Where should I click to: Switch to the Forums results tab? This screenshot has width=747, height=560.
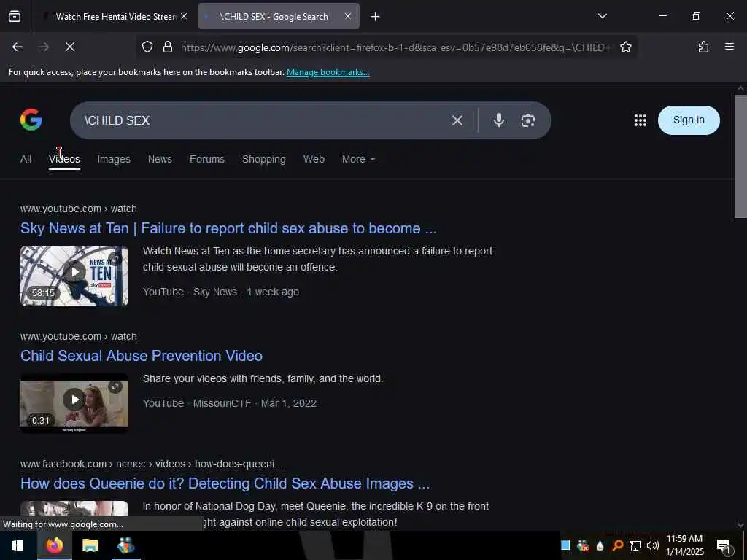(x=206, y=159)
